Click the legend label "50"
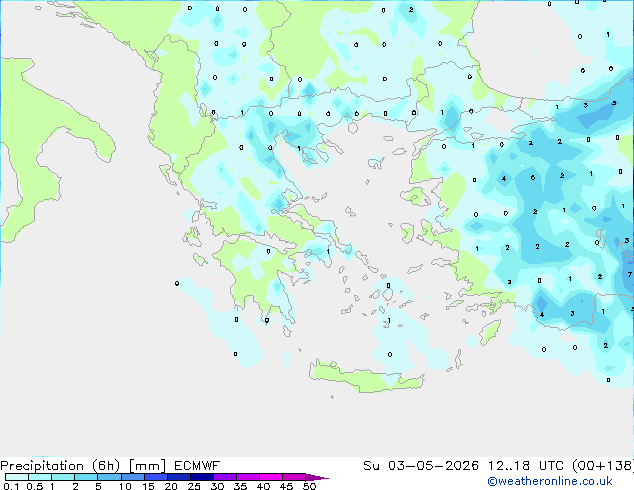The width and height of the screenshot is (634, 490). point(309,486)
